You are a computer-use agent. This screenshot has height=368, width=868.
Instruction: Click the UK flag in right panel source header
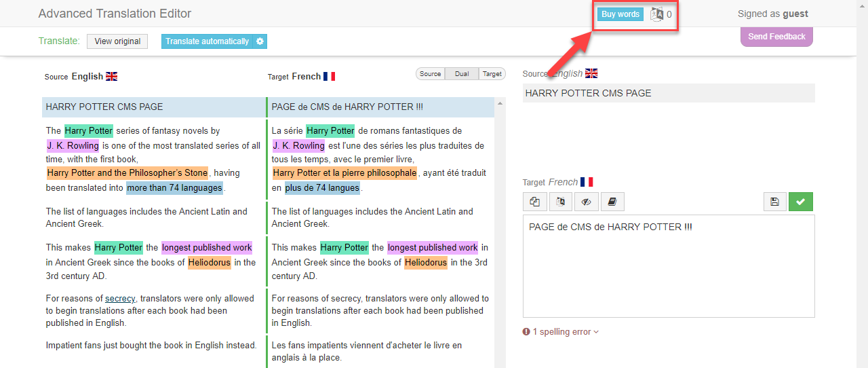tap(592, 73)
